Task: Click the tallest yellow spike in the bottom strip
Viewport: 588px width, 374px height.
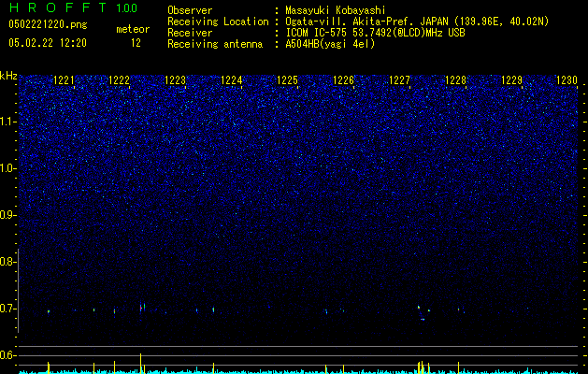Action: click(140, 363)
